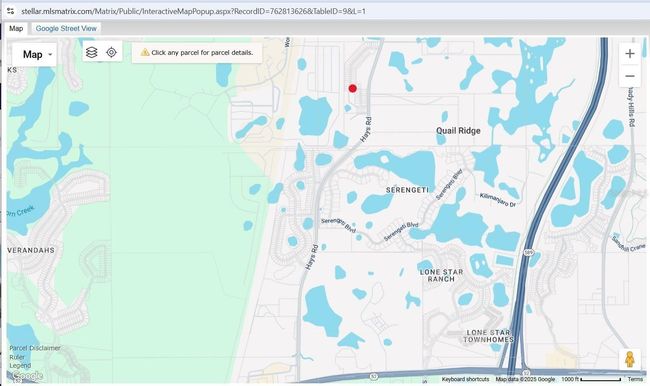Viewport: 650px width, 386px height.
Task: Click the locate/target icon
Action: coord(111,52)
